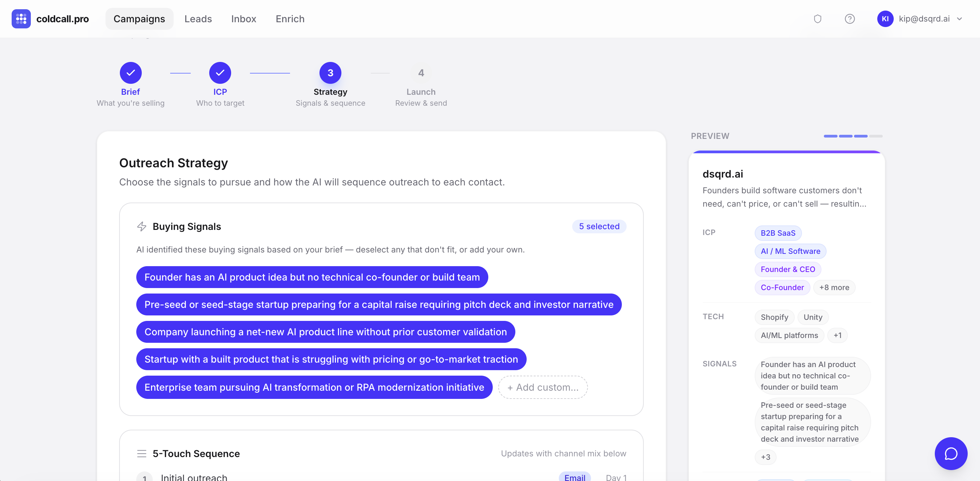Image resolution: width=980 pixels, height=481 pixels.
Task: Show the +3 hidden signals in preview
Action: pyautogui.click(x=765, y=457)
